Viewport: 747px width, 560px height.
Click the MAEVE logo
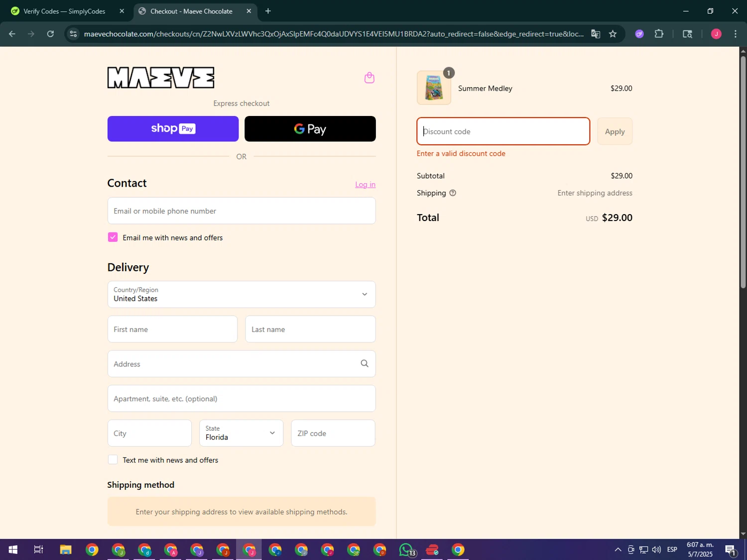click(x=161, y=78)
